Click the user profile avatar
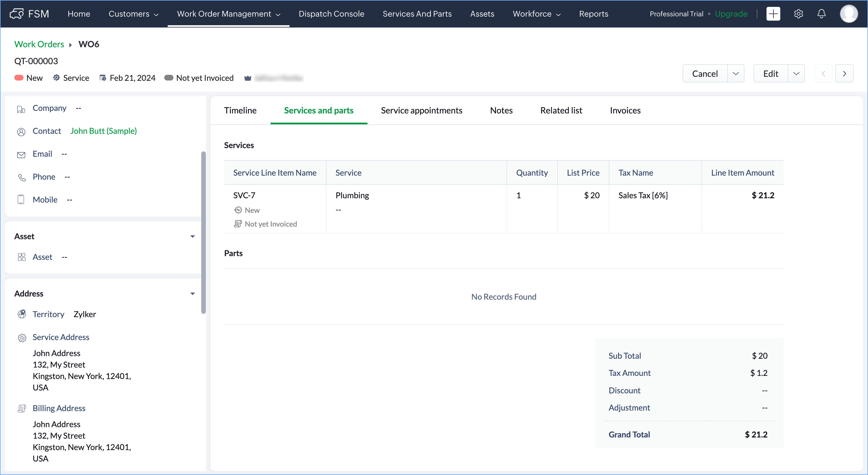The width and height of the screenshot is (868, 475). pos(849,14)
